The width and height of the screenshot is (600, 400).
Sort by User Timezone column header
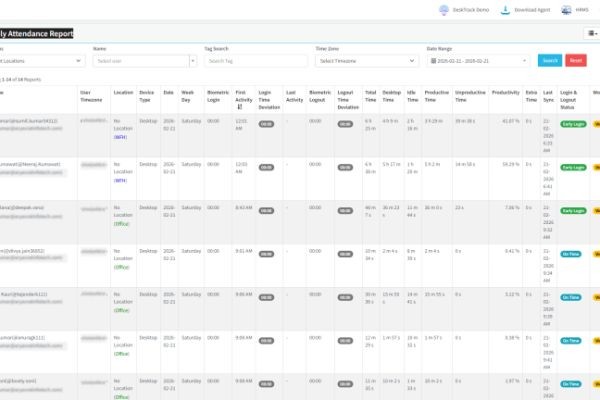coord(91,96)
